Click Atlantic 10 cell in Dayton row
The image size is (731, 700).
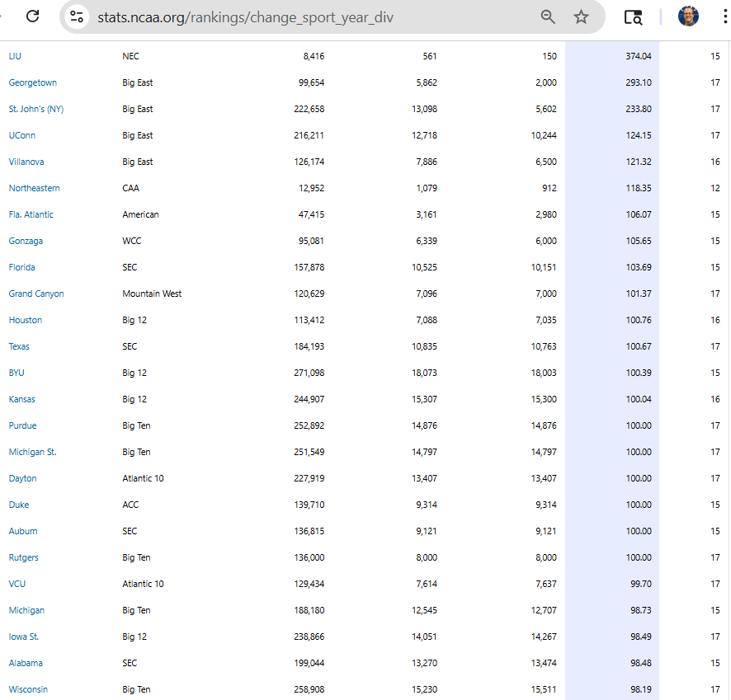coord(143,479)
